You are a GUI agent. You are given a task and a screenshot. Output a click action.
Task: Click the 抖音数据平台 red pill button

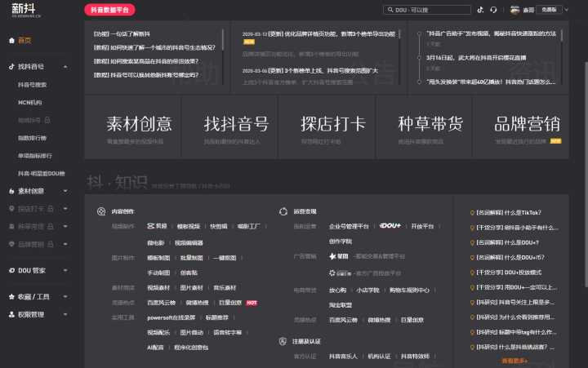click(110, 10)
